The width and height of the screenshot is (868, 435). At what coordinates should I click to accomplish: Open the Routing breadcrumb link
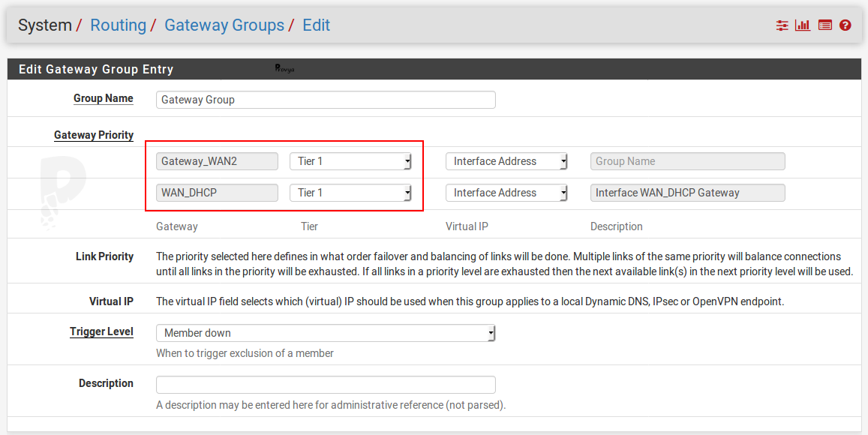click(x=118, y=25)
